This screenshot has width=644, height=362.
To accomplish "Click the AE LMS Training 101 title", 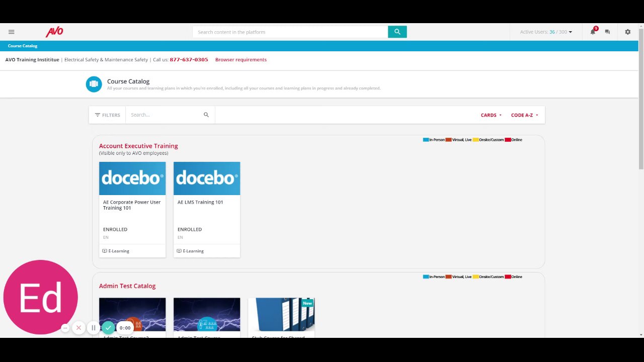I will click(200, 202).
